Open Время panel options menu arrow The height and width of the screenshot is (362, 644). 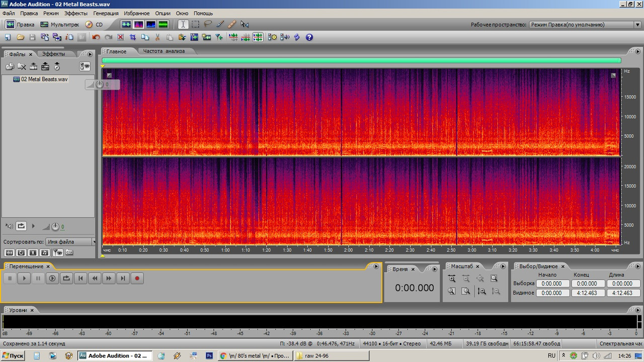pyautogui.click(x=435, y=269)
